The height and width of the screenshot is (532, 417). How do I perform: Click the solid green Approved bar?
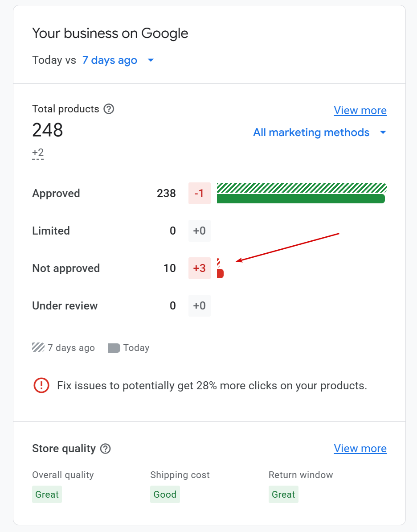[301, 199]
